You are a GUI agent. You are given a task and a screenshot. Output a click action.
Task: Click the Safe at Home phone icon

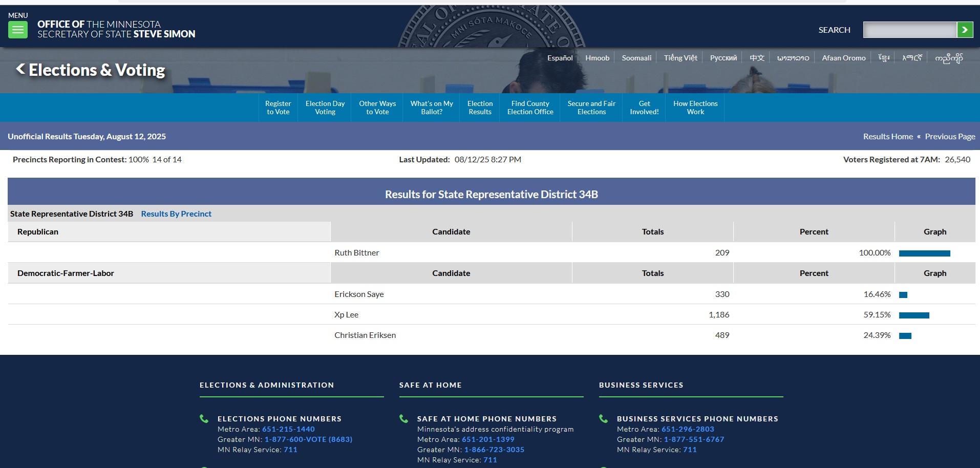tap(403, 419)
